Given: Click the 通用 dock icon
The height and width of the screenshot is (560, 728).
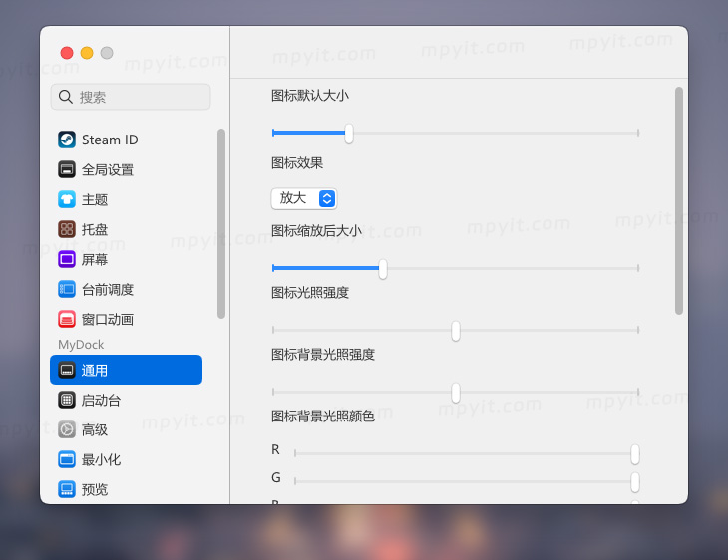Looking at the screenshot, I should [x=67, y=370].
